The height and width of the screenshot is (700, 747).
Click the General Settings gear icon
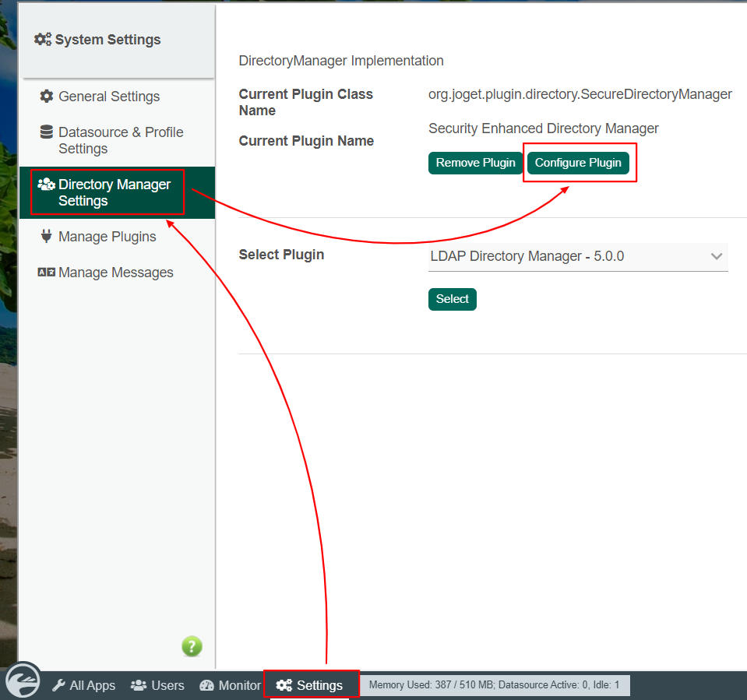(x=46, y=97)
